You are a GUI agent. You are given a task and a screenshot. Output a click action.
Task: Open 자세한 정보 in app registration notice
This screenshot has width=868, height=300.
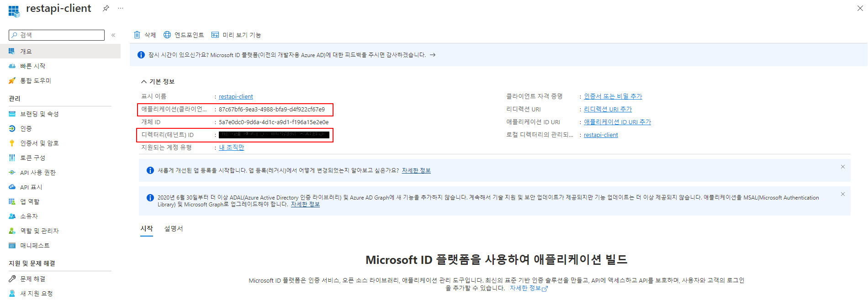pos(416,170)
